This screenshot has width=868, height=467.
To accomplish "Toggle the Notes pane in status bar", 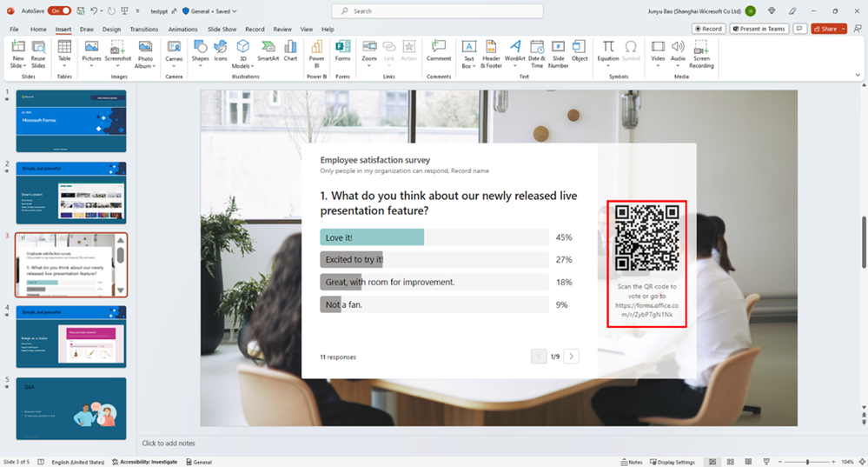I will point(632,462).
